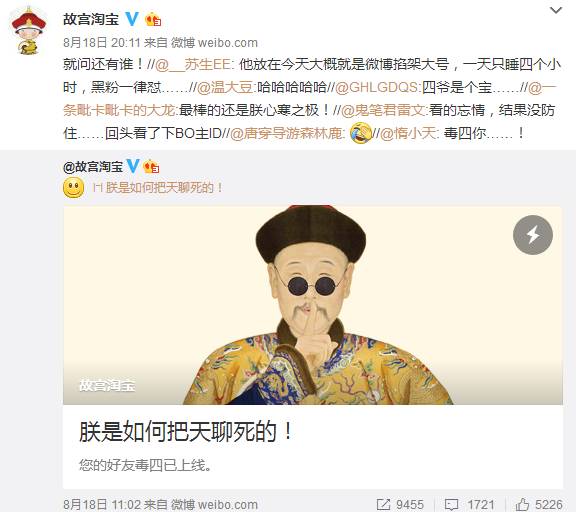Open mention @鬼笔君雷文

tap(384, 110)
